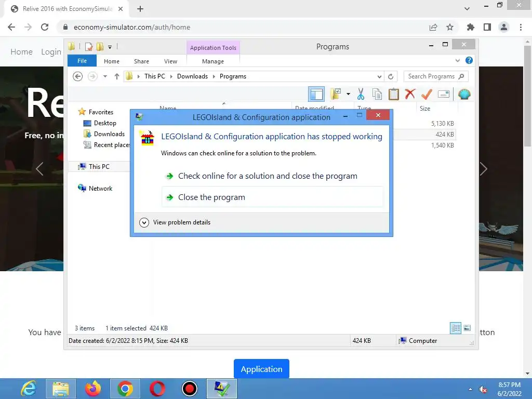Screen dimensions: 532x399
Task: Open Chrome three-dot menu
Action: click(x=521, y=27)
